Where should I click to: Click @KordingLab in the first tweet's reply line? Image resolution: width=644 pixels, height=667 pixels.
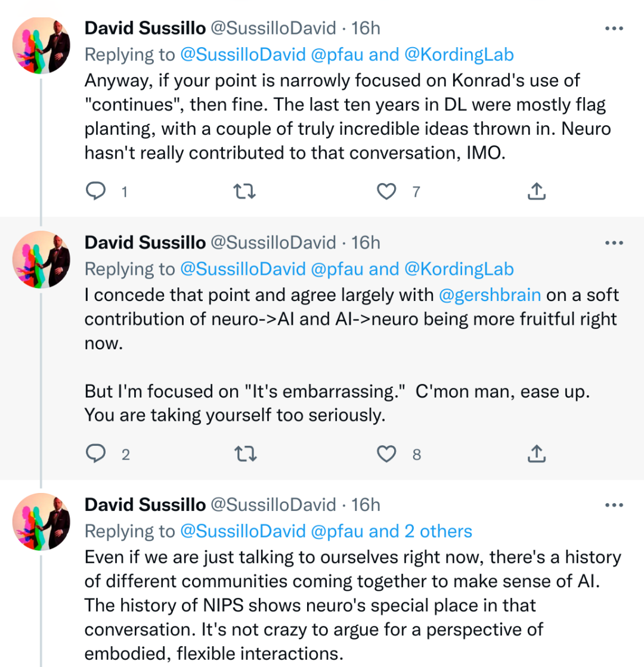(459, 54)
